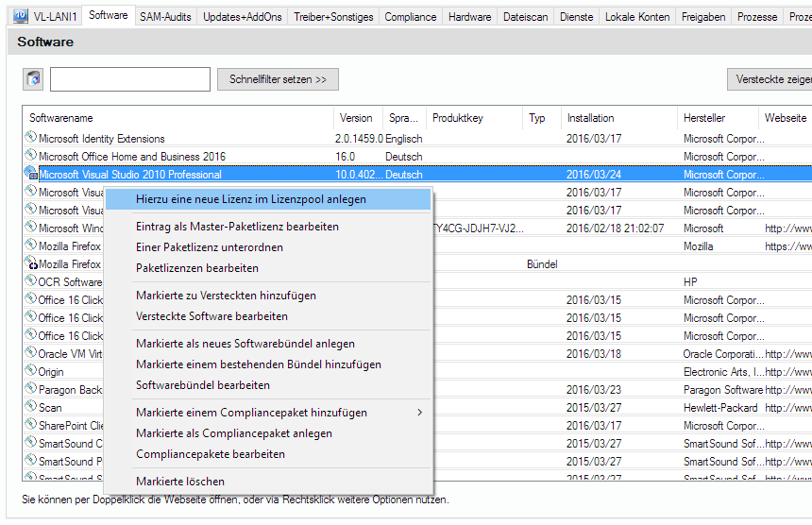The image size is (812, 525).
Task: Select Markierte als Compliancepaket anlegen
Action: (268, 433)
